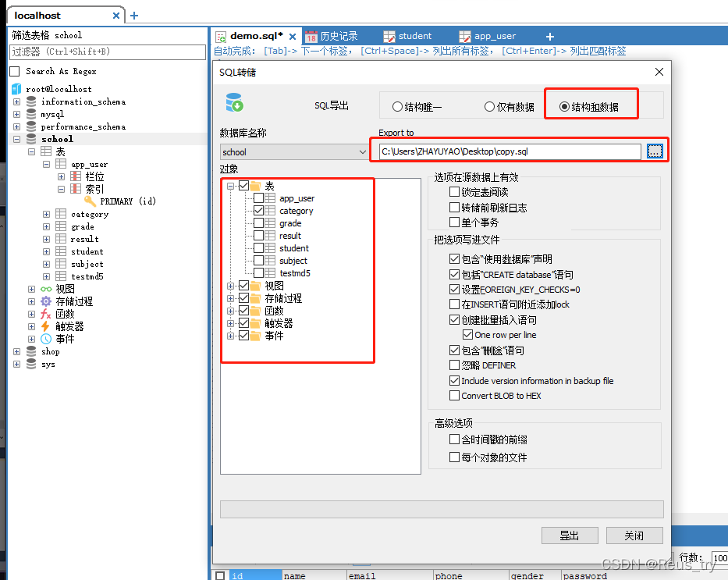728x580 pixels.
Task: Click the export progress bar
Action: pos(442,509)
